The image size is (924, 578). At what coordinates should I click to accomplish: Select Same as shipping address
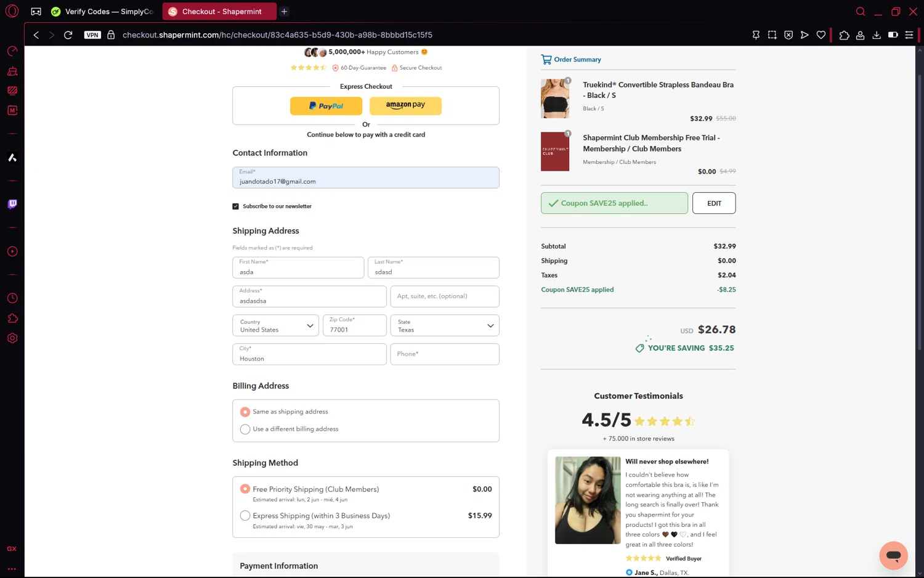click(x=245, y=412)
